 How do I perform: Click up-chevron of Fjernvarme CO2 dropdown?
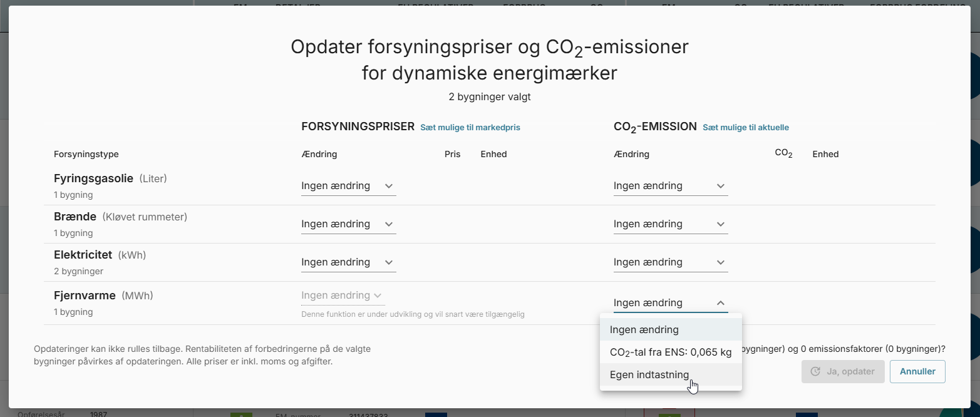(721, 303)
